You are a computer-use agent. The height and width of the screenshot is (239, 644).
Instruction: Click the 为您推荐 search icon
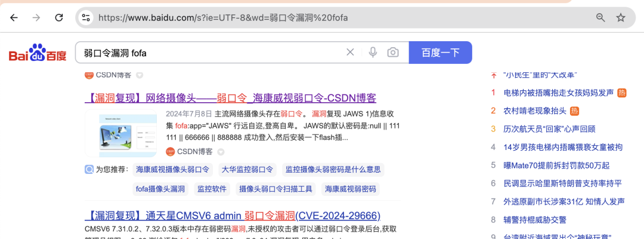(x=89, y=169)
